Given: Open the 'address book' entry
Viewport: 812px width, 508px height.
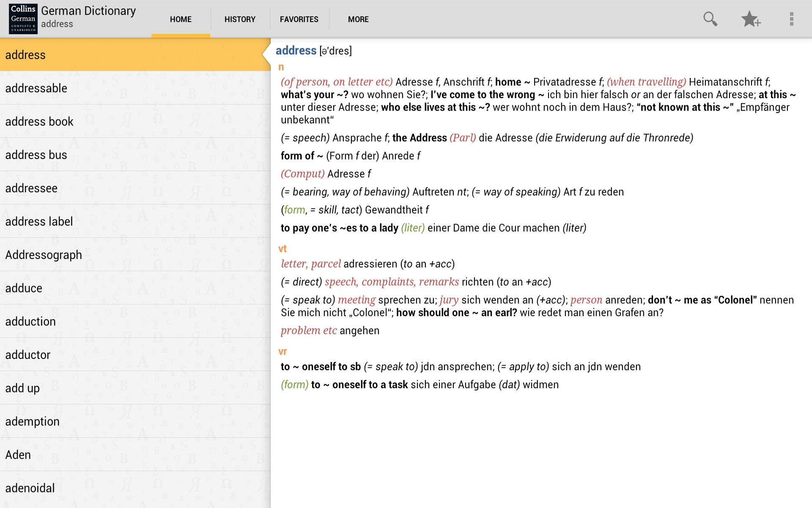Looking at the screenshot, I should (x=39, y=121).
